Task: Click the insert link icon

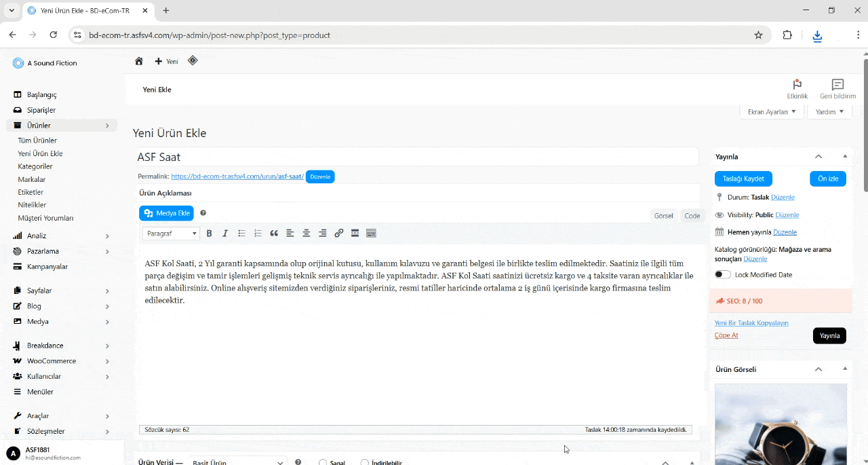Action: coord(339,234)
